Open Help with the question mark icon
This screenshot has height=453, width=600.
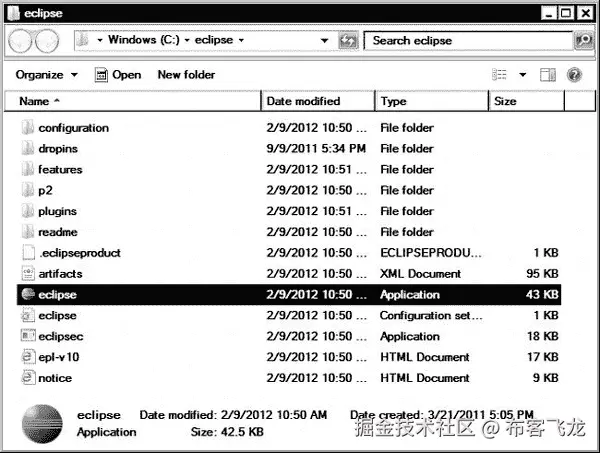point(574,75)
